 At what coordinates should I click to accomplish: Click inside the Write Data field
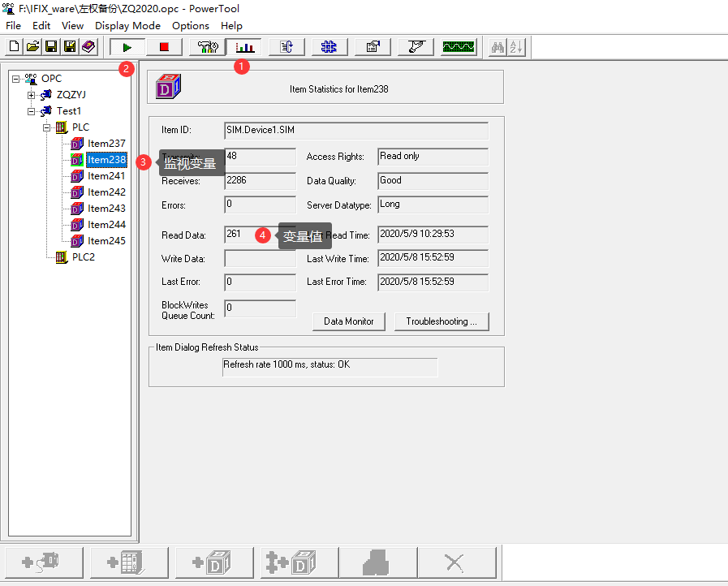click(260, 258)
